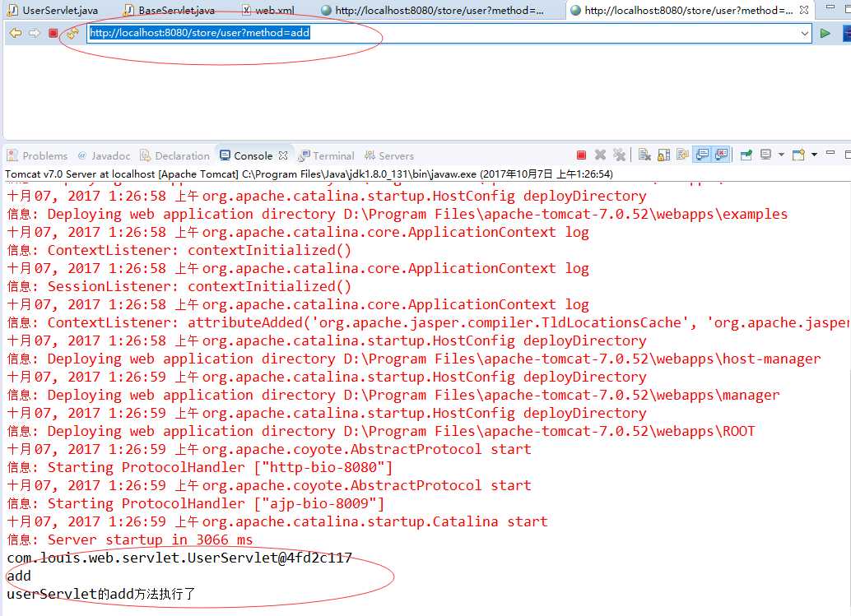The height and width of the screenshot is (616, 851).
Task: Switch to BaseServlet.java editor tab
Action: pos(168,11)
